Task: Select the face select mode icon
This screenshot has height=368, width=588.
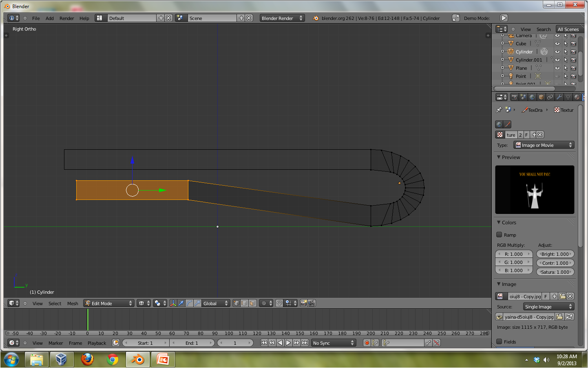Action: (253, 303)
